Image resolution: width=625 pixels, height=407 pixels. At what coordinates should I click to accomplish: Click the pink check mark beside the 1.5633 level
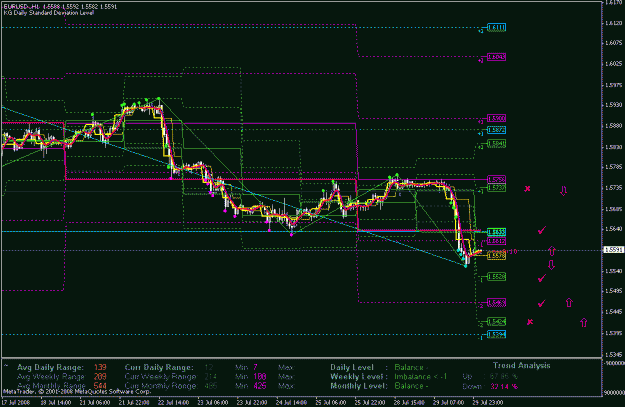(x=542, y=230)
